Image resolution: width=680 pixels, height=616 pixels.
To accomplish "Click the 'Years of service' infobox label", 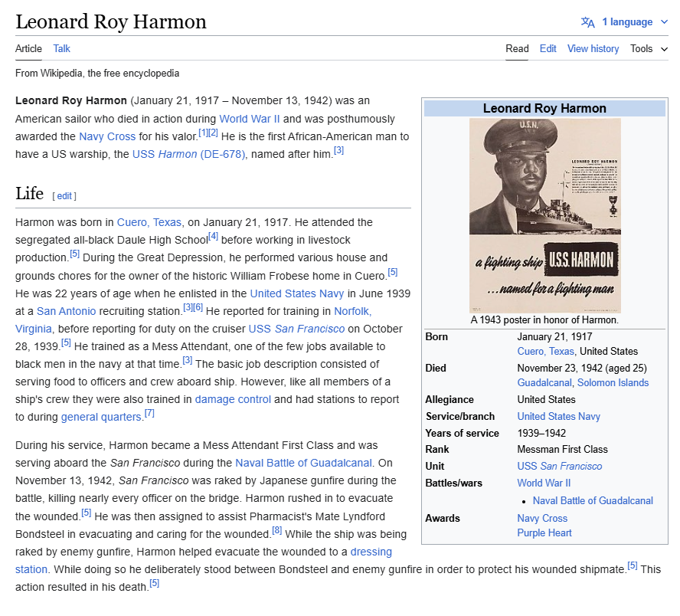I will click(x=463, y=434).
